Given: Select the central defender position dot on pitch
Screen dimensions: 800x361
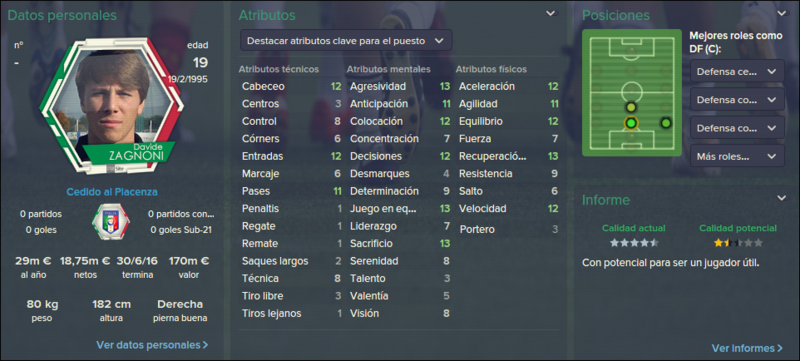Looking at the screenshot, I should tap(631, 123).
